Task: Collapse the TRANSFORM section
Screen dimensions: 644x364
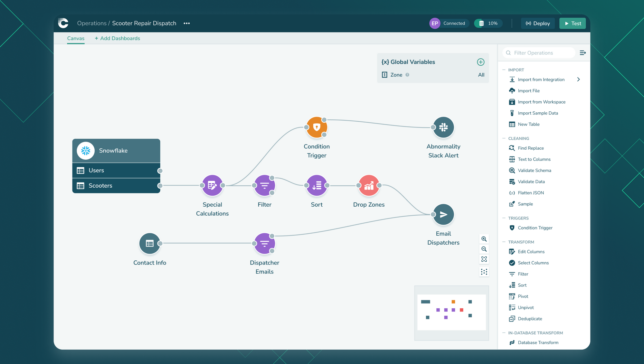Action: [x=504, y=242]
